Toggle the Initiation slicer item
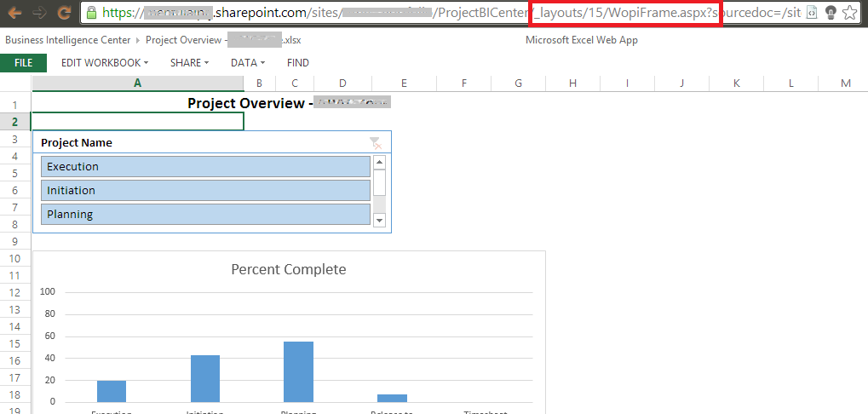The height and width of the screenshot is (414, 868). coord(205,191)
